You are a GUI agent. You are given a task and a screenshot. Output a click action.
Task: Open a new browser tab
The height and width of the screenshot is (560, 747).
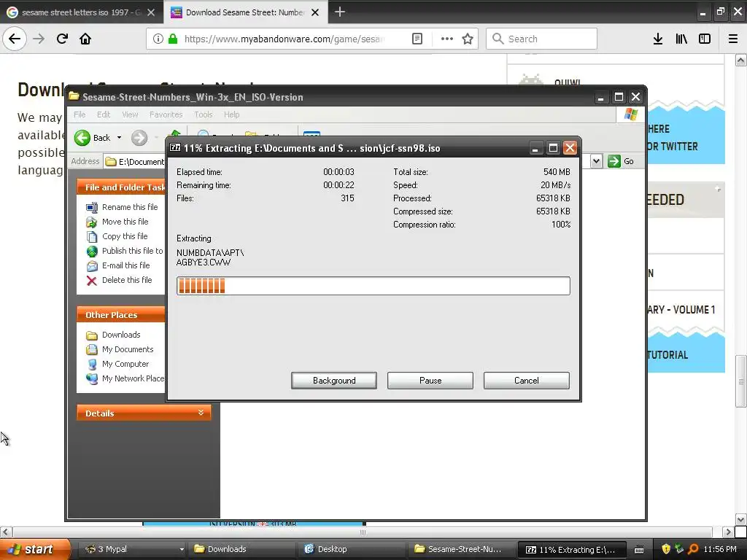coord(340,12)
